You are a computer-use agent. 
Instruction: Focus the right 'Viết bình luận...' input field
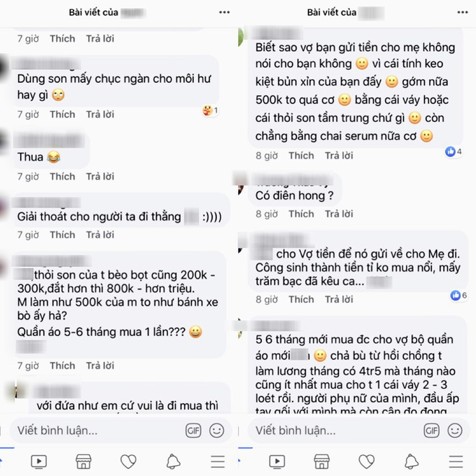tap(335, 431)
